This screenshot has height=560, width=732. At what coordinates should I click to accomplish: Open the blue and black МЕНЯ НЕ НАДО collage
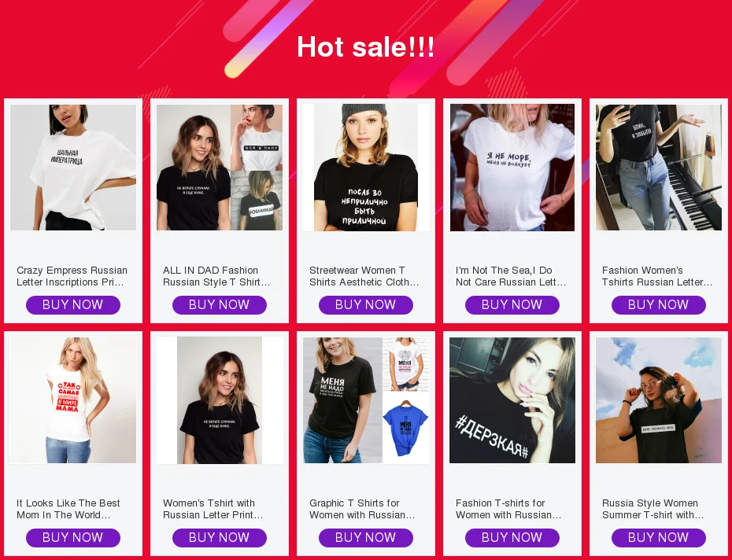point(365,400)
